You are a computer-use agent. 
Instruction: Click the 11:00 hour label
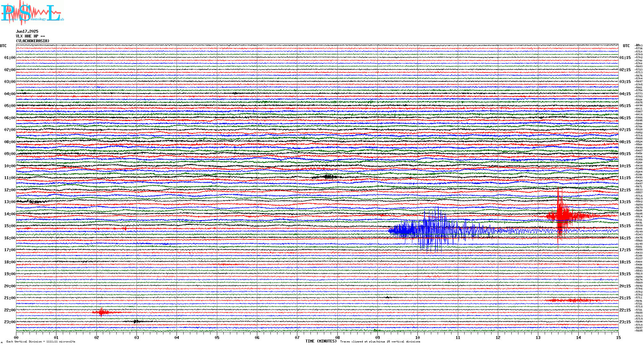point(10,178)
